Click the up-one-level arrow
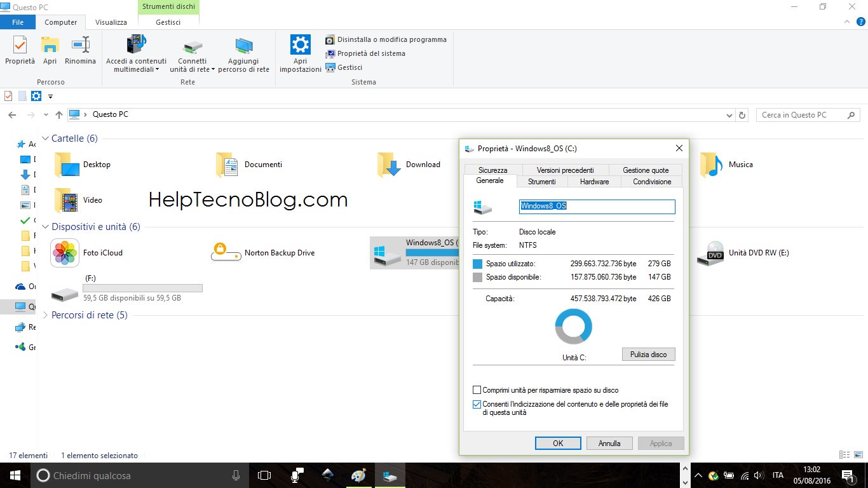Screen dimensions: 868x488 coord(59,115)
